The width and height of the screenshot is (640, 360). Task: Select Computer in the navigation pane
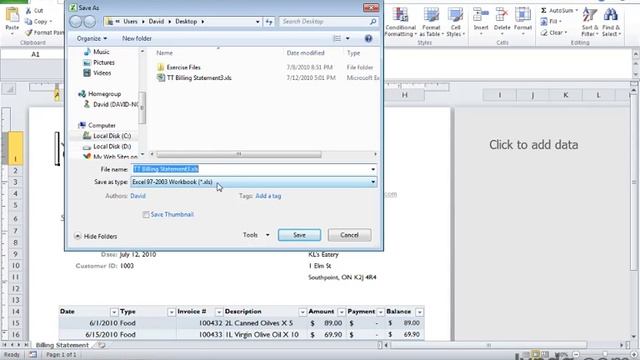point(97,125)
